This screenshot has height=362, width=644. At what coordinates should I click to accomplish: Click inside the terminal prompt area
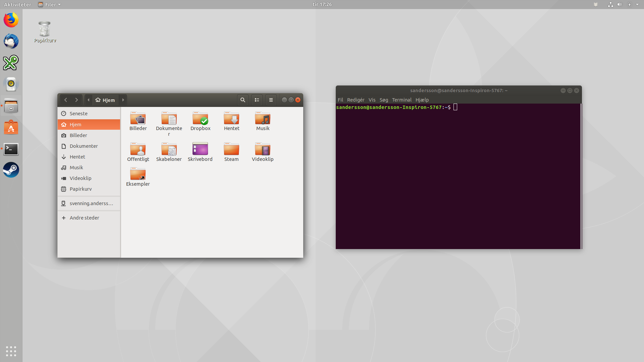pyautogui.click(x=458, y=176)
